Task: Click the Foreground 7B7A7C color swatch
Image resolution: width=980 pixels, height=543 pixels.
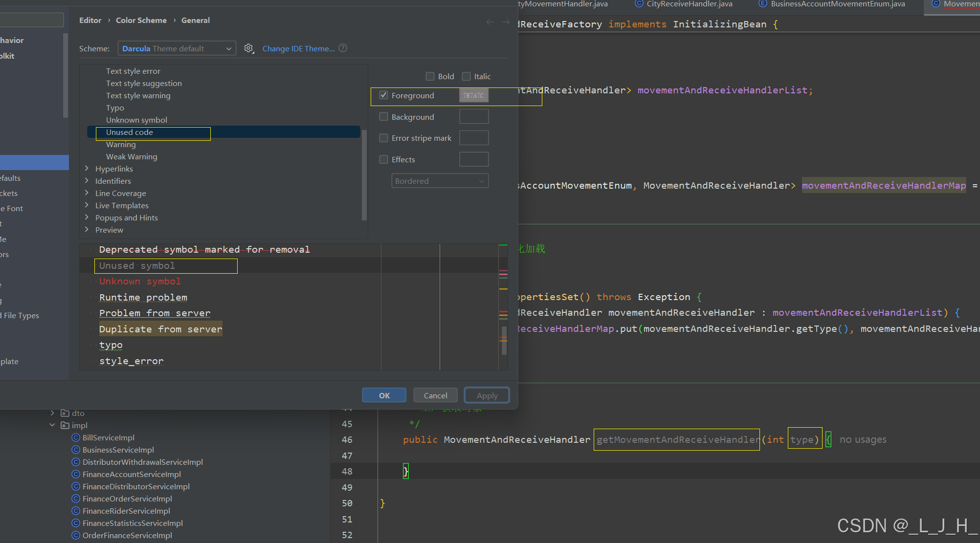Action: [x=473, y=95]
